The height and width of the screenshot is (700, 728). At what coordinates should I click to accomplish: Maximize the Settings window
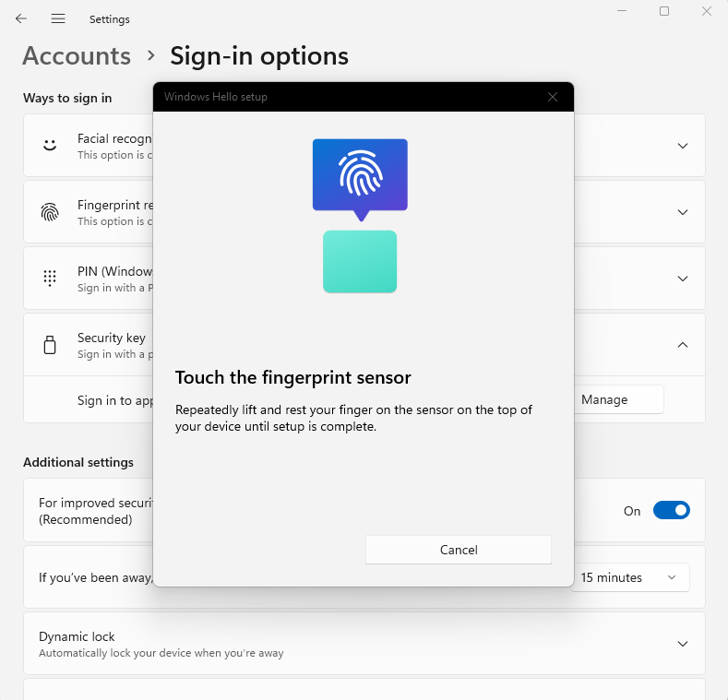[x=664, y=11]
